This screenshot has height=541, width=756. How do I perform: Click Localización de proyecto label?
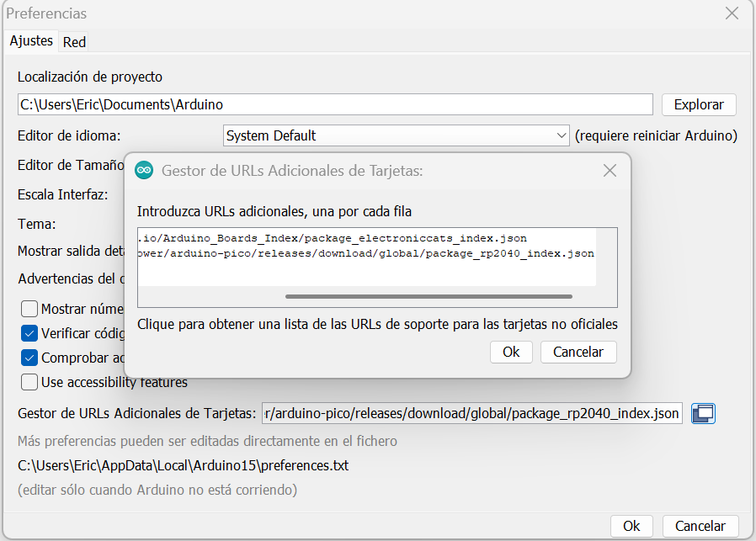tap(90, 77)
